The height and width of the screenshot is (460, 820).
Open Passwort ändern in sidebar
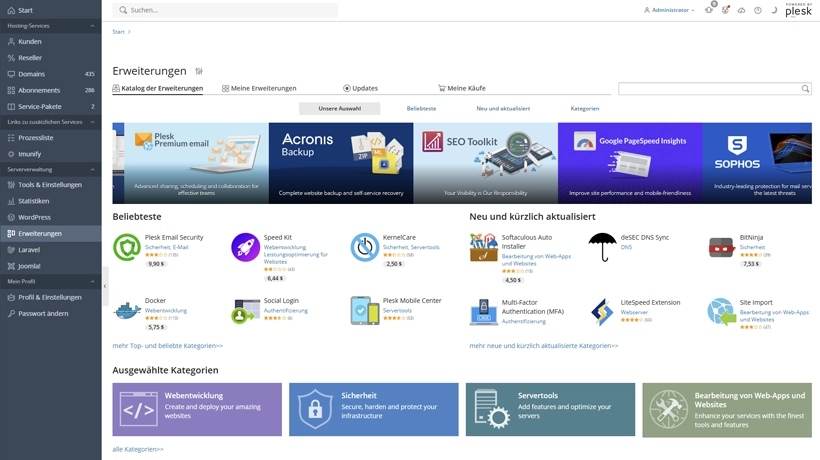51,313
